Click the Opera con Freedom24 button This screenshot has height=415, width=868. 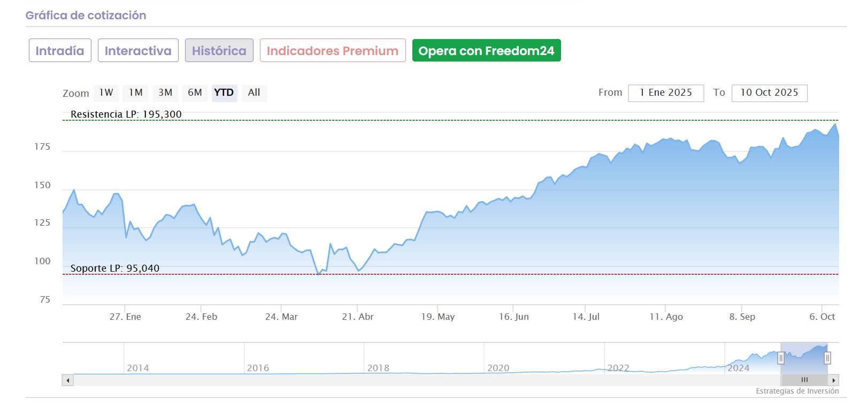point(486,51)
